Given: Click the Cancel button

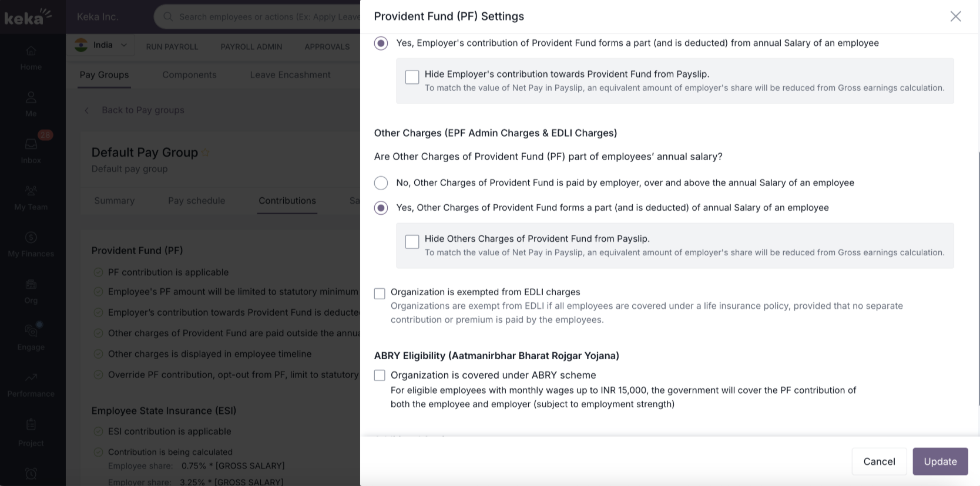Looking at the screenshot, I should (x=879, y=461).
